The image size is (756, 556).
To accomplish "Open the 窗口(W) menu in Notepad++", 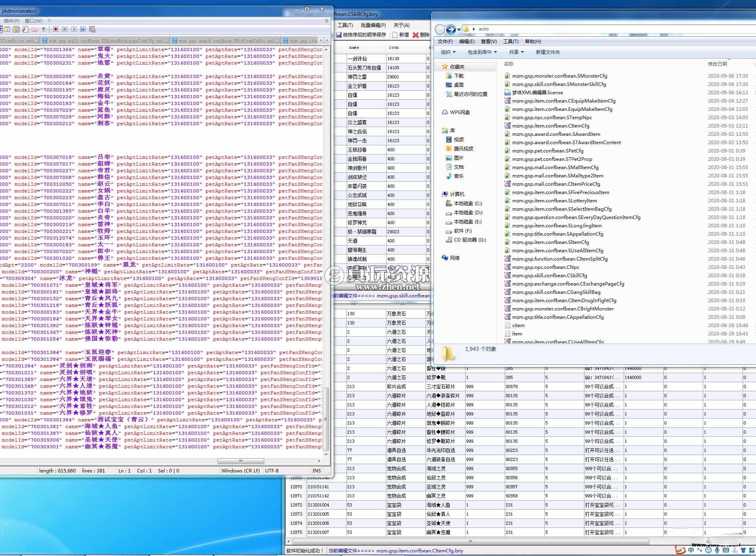I will coord(33,21).
